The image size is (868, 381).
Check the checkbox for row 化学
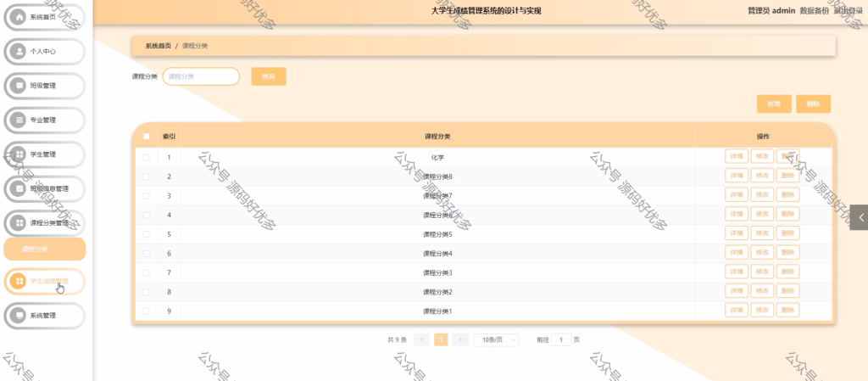coord(146,157)
